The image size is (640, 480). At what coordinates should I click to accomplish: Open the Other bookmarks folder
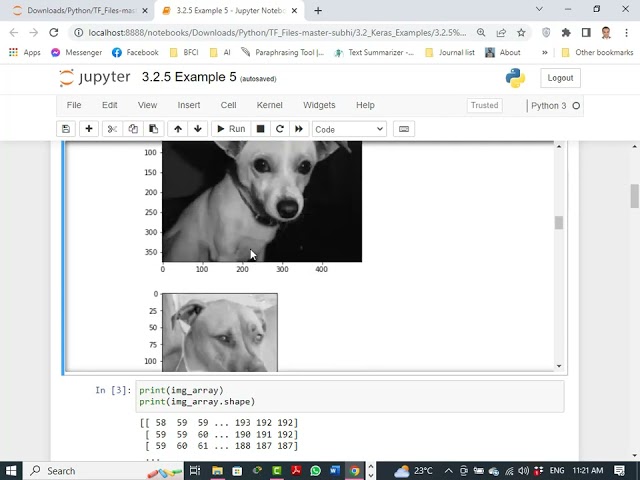(x=598, y=52)
